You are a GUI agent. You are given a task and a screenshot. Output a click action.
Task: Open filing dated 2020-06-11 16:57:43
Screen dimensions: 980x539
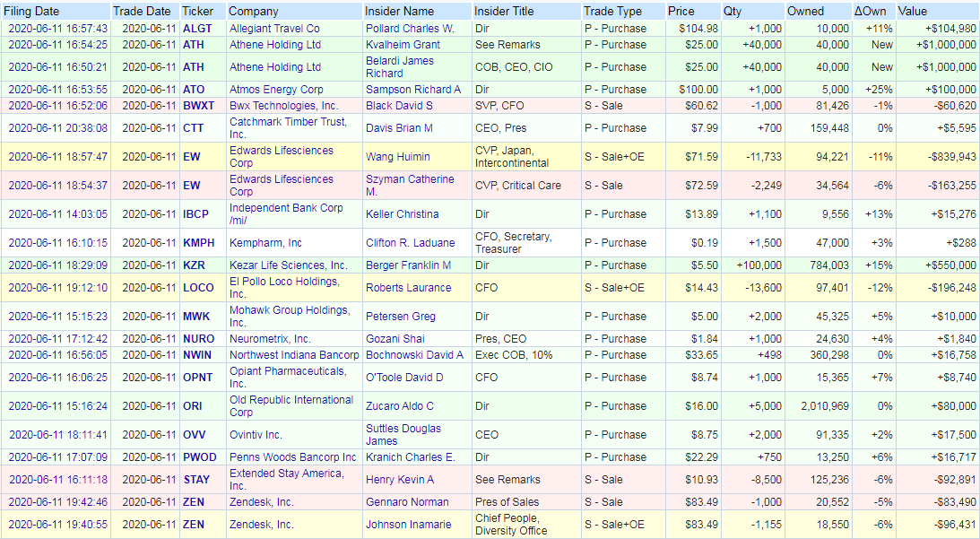[57, 29]
